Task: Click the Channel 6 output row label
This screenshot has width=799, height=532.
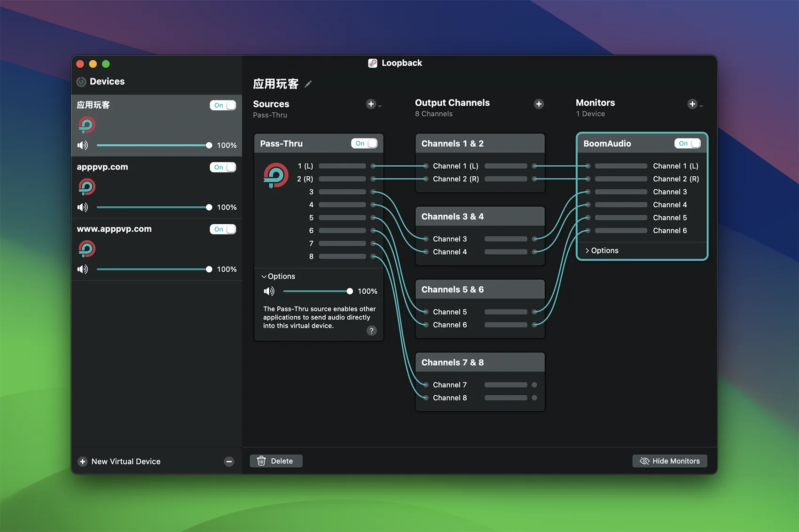Action: coord(450,325)
